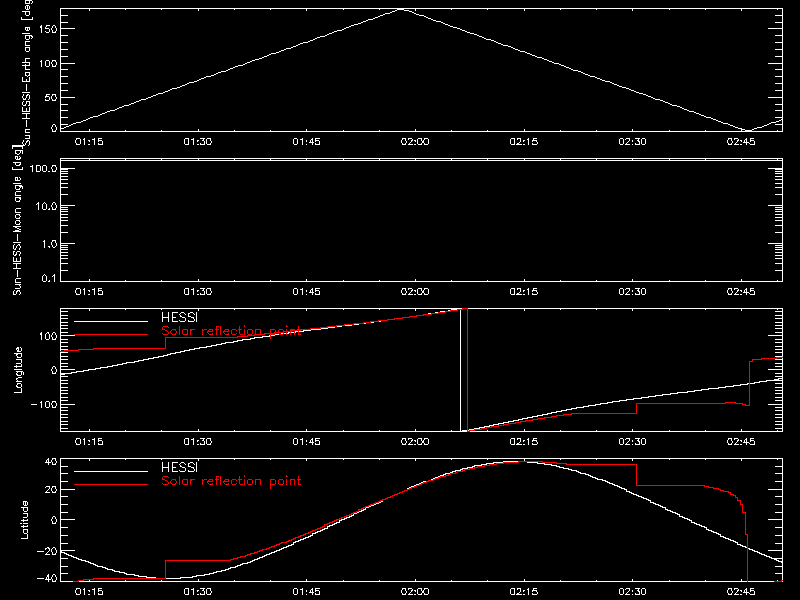
Task: Click the 0 tick on Longitude plot
Action: (x=54, y=370)
